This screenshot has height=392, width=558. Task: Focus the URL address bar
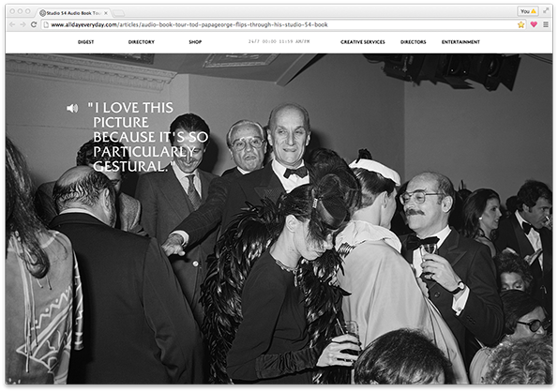tap(283, 24)
